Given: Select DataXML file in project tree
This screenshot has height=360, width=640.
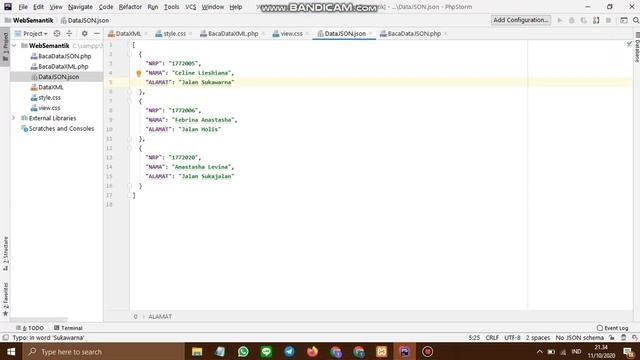Looking at the screenshot, I should coord(50,87).
